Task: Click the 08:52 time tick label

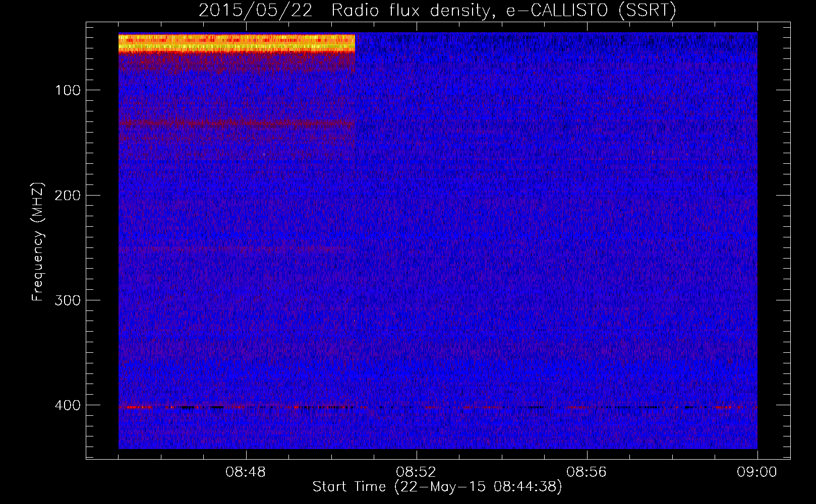Action: (x=416, y=472)
